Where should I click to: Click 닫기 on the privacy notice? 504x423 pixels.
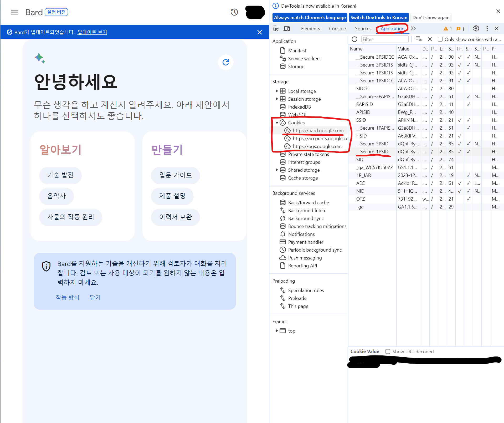(95, 297)
